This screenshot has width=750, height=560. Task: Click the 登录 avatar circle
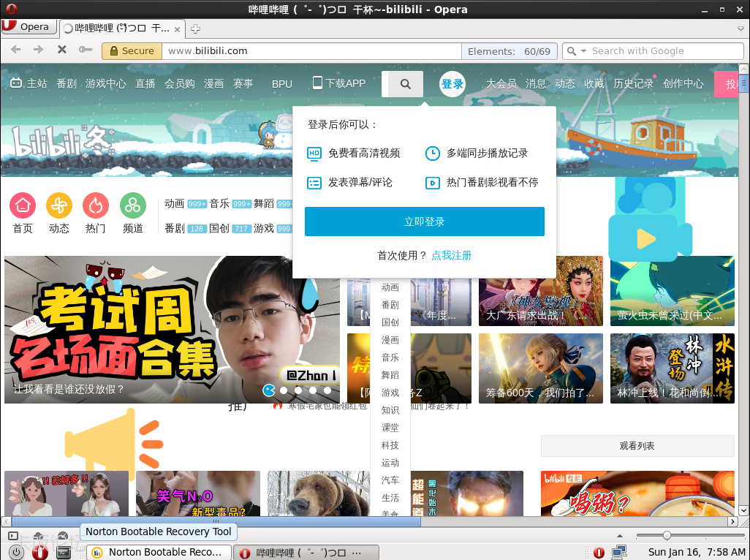pyautogui.click(x=452, y=84)
